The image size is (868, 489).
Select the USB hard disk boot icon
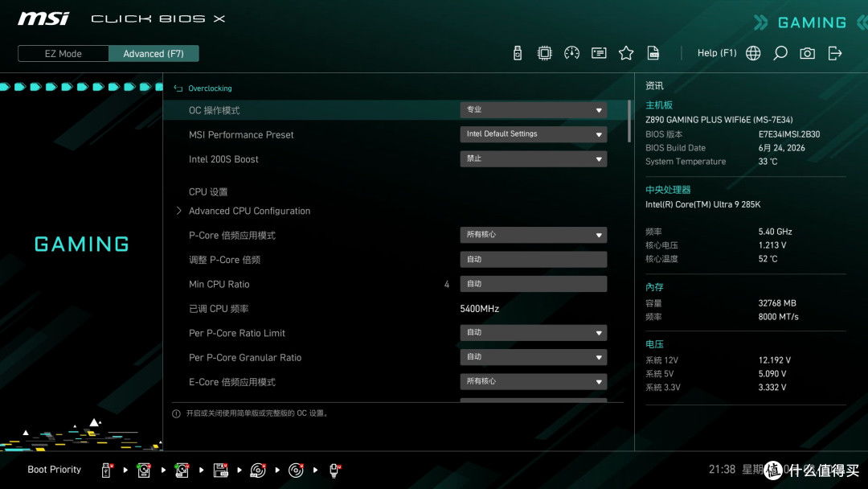click(182, 471)
